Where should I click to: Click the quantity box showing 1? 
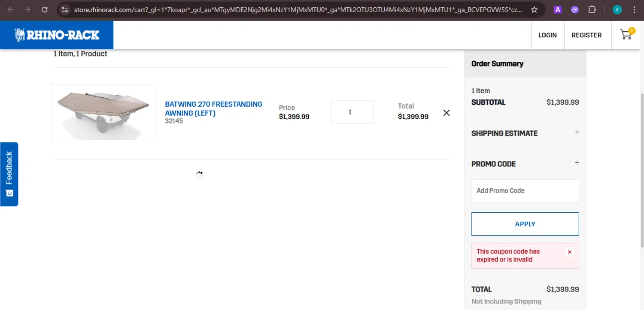(x=352, y=112)
